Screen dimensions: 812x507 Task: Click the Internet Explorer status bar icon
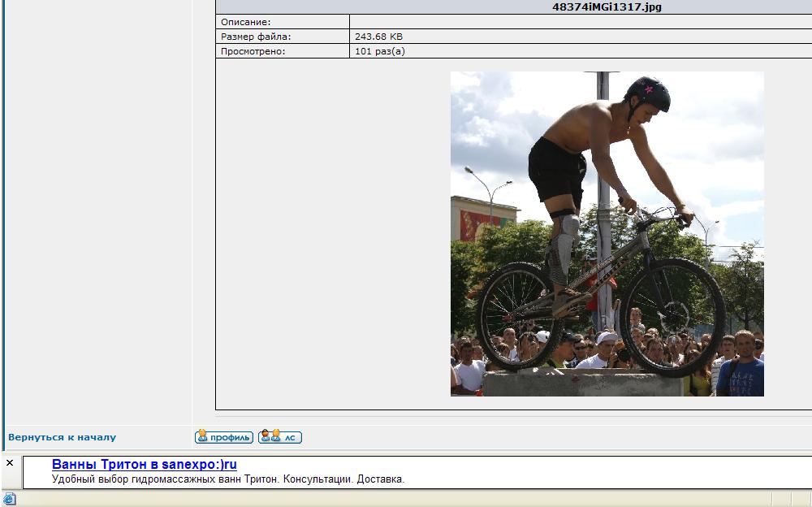point(9,499)
